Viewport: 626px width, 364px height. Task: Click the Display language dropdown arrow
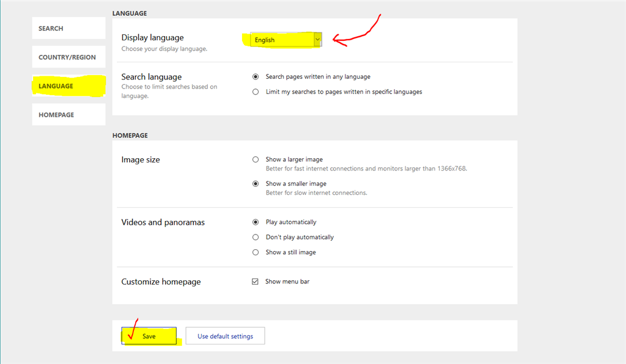[x=317, y=40]
